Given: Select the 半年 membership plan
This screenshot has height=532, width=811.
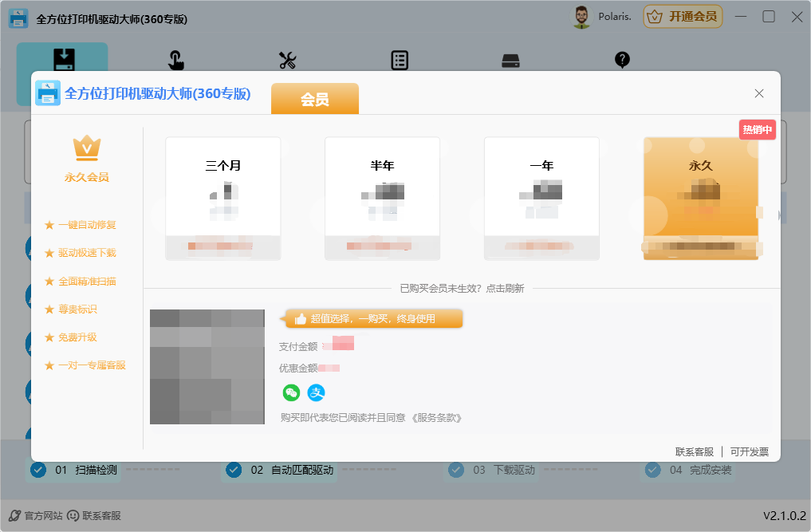Looking at the screenshot, I should coord(382,197).
